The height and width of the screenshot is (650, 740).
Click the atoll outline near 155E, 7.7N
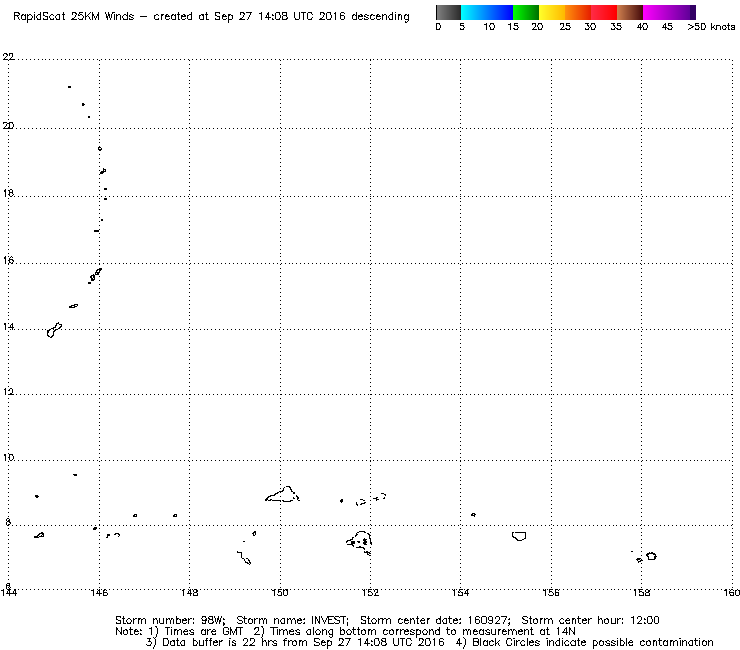click(x=519, y=536)
